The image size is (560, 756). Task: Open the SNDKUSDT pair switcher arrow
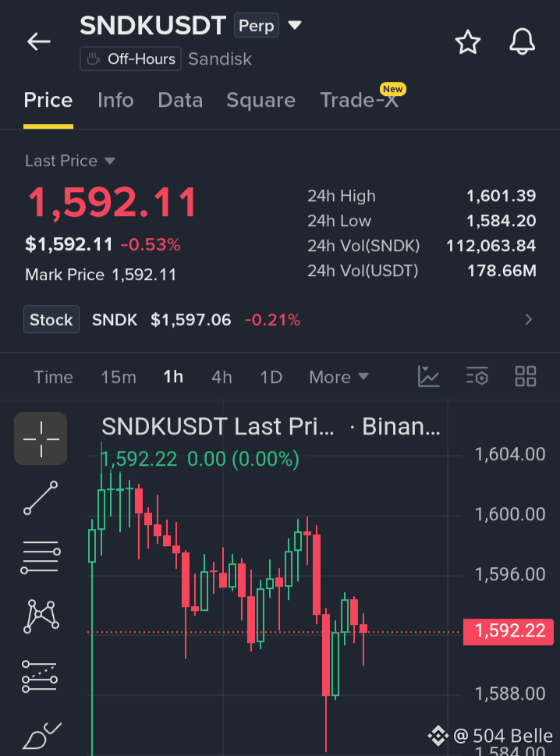295,25
